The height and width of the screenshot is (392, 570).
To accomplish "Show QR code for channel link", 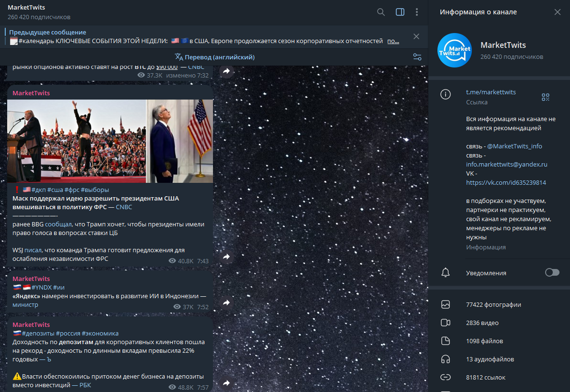I will [x=545, y=97].
